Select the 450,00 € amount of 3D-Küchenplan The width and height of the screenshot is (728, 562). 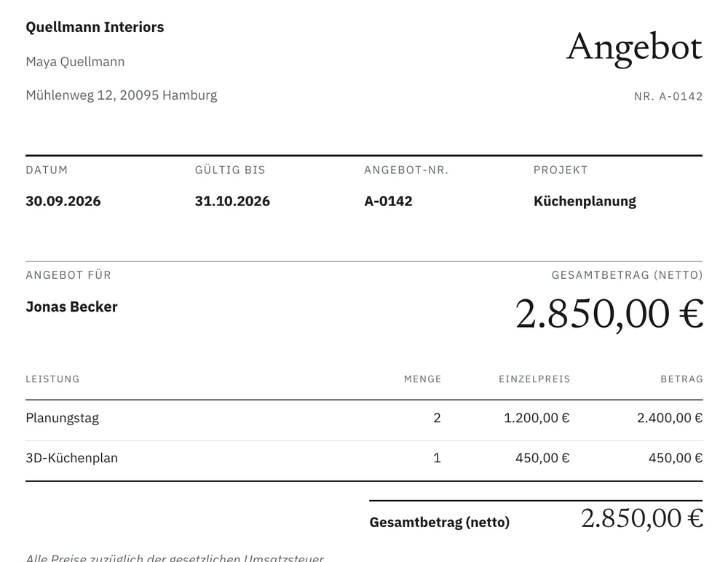click(x=676, y=458)
